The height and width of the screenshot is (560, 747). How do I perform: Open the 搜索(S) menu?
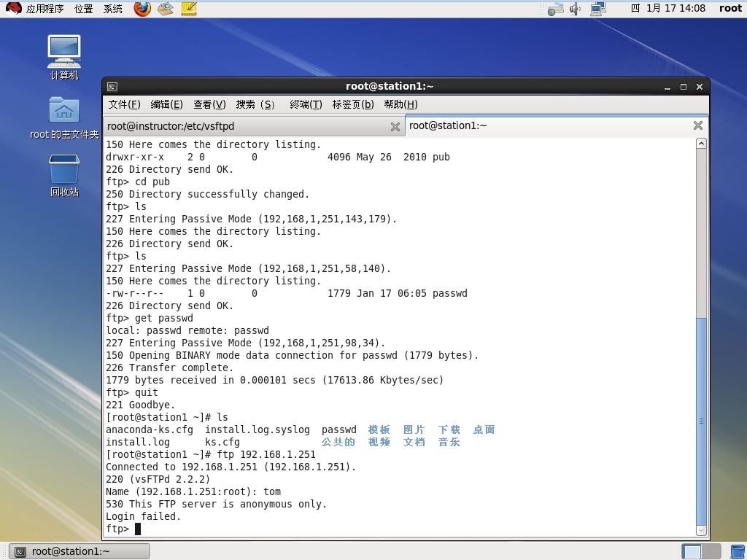[x=255, y=104]
